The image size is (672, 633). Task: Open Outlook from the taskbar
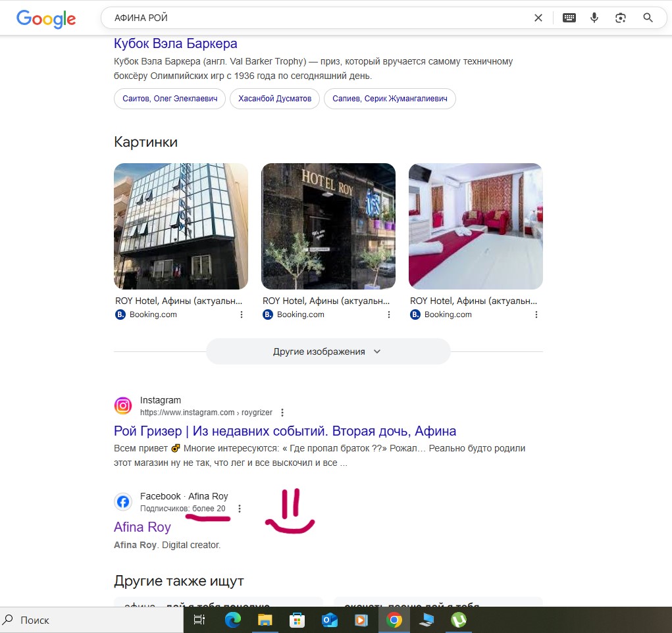tap(330, 620)
